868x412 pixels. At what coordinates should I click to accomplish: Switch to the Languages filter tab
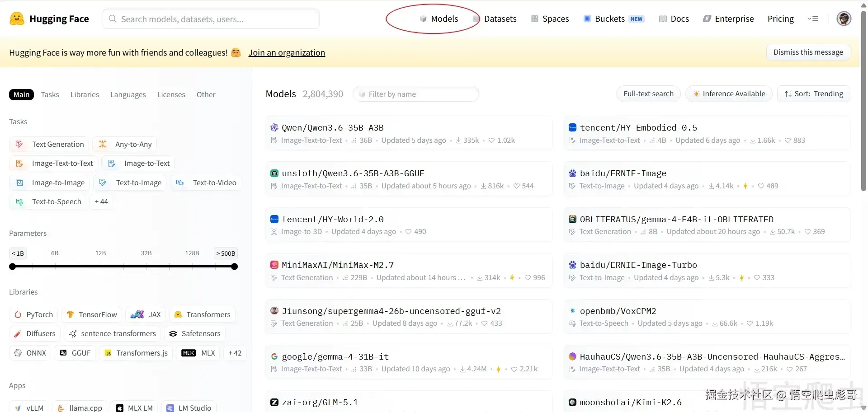tap(128, 94)
